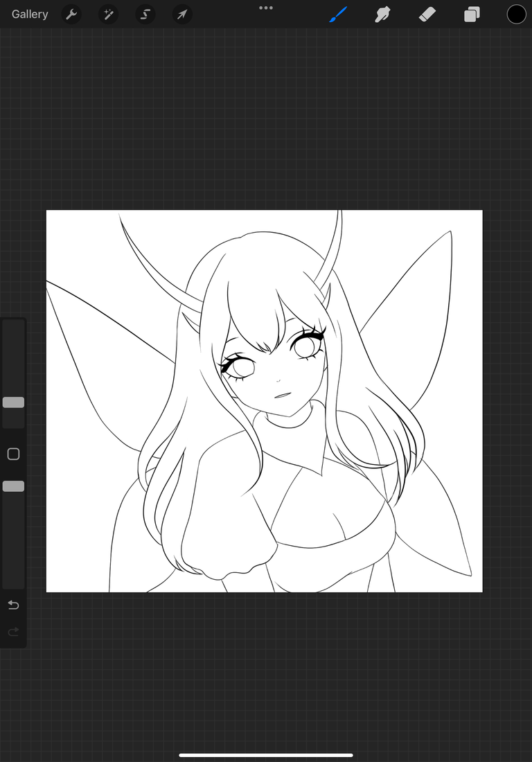Tap the home indicator bar at bottom
This screenshot has height=762, width=532.
(266, 755)
